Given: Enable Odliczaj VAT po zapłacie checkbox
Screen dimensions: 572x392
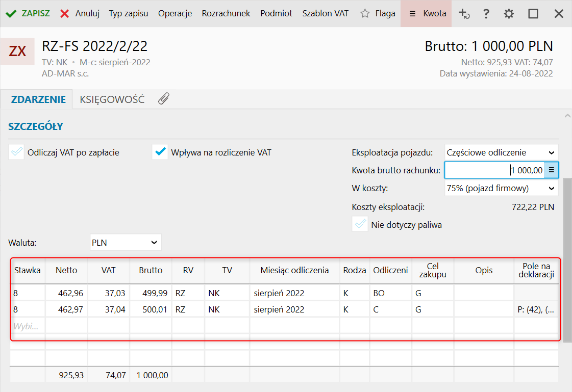Looking at the screenshot, I should pos(17,152).
